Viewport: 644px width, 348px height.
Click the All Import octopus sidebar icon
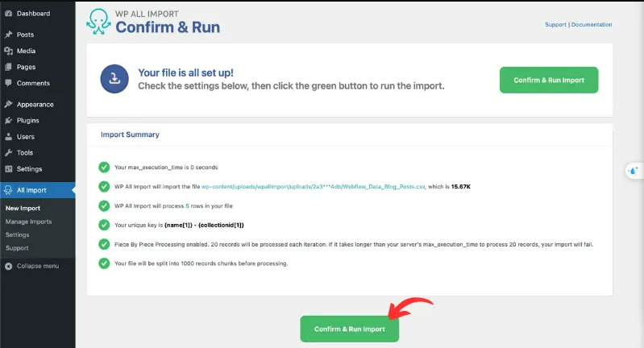point(8,190)
